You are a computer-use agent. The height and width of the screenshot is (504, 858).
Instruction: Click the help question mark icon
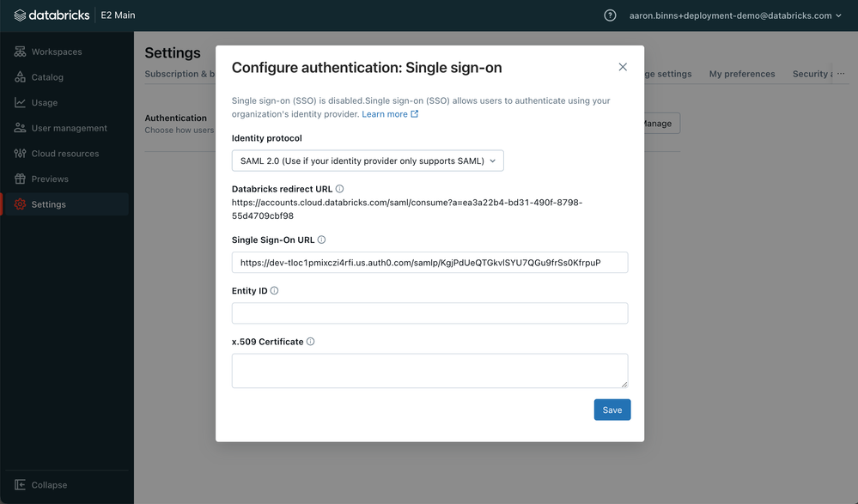pyautogui.click(x=610, y=15)
